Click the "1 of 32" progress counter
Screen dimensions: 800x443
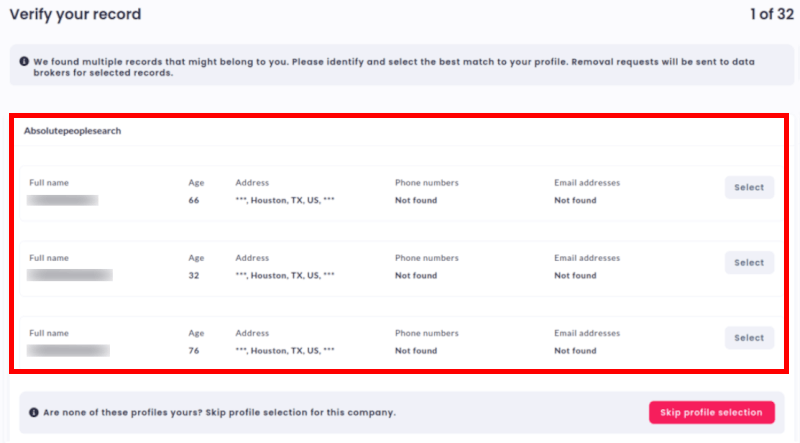click(772, 15)
